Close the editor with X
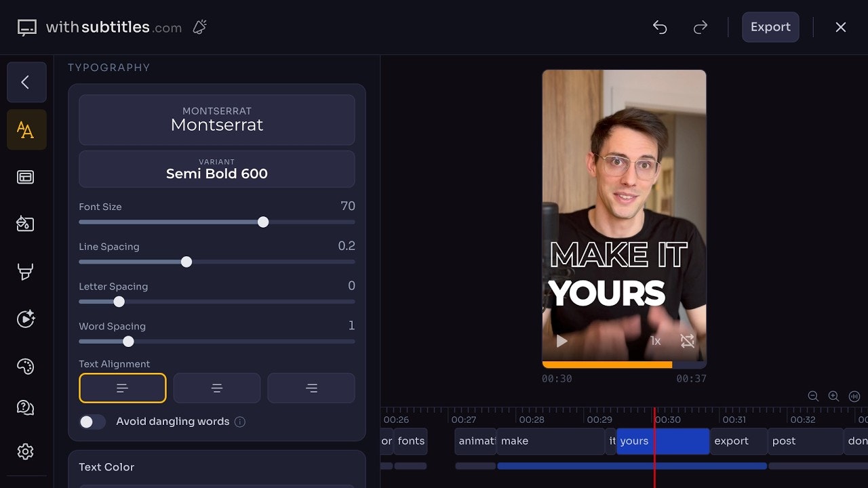Image resolution: width=868 pixels, height=488 pixels. coord(841,27)
